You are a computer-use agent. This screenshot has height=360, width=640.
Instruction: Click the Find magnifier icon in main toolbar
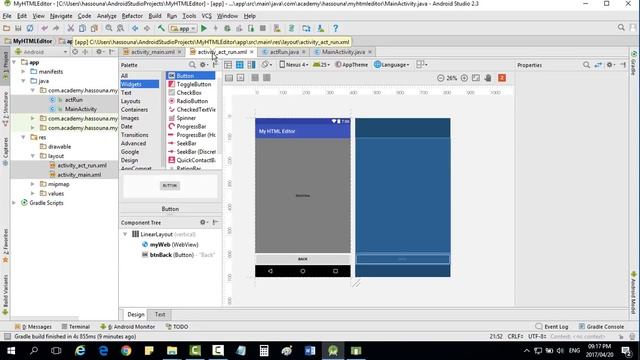tap(109, 28)
